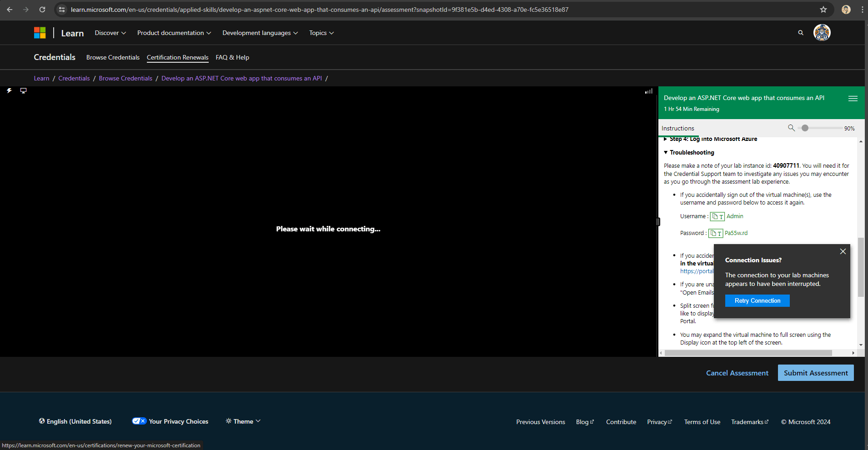Viewport: 868px width, 450px height.
Task: Close the Connection Issues popup
Action: tap(843, 251)
